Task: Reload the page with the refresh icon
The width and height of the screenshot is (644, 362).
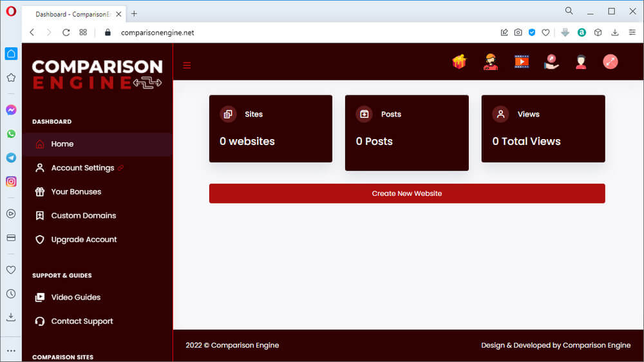Action: point(66,32)
